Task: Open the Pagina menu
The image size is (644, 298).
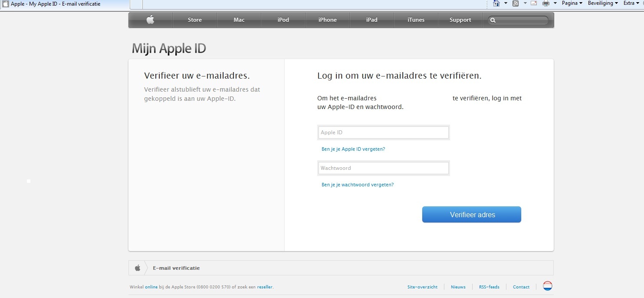Action: (x=572, y=3)
